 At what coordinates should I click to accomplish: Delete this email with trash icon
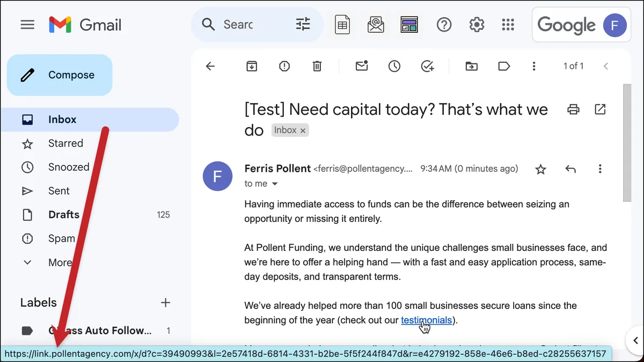pyautogui.click(x=317, y=66)
